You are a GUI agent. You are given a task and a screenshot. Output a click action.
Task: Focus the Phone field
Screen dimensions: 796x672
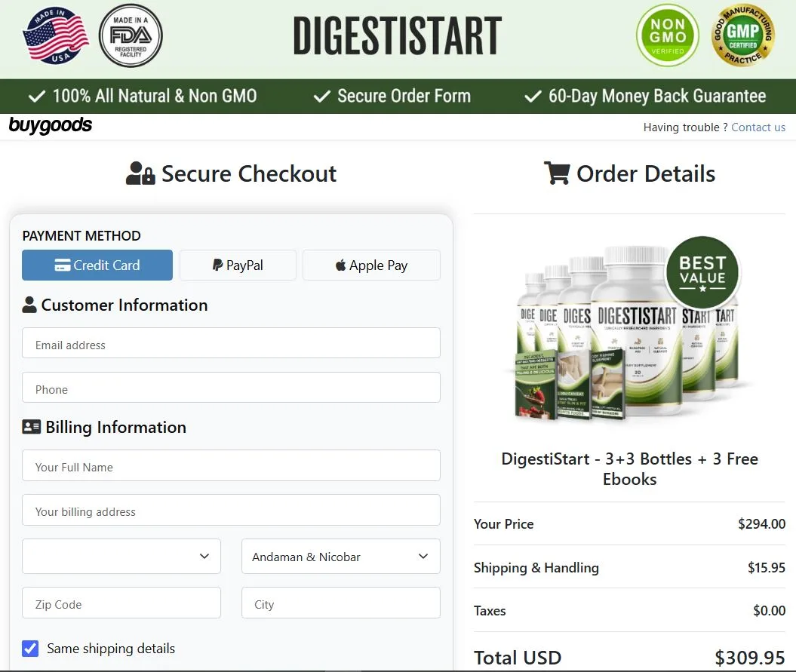tap(231, 387)
